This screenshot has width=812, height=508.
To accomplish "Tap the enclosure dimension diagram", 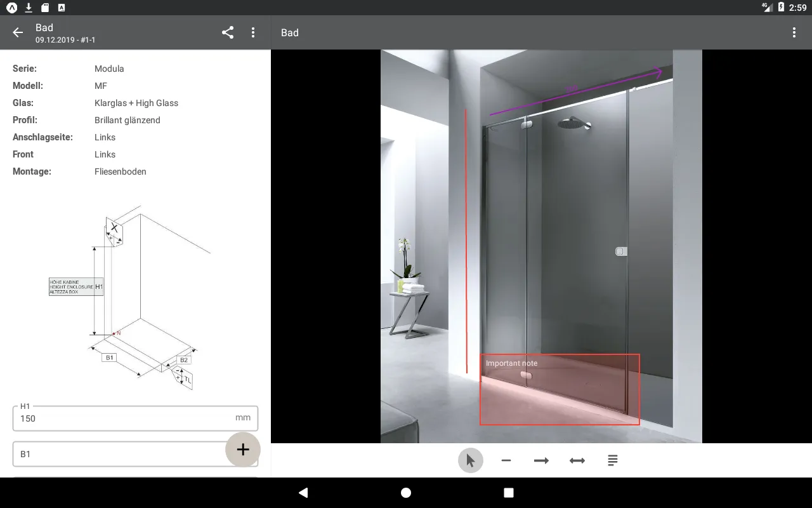I will pos(129,297).
